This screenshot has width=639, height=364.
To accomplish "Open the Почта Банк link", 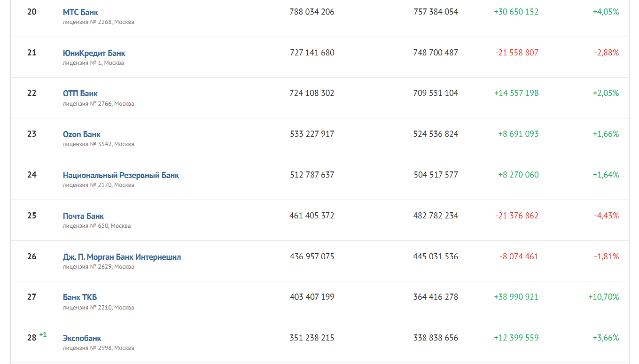I will pyautogui.click(x=83, y=216).
